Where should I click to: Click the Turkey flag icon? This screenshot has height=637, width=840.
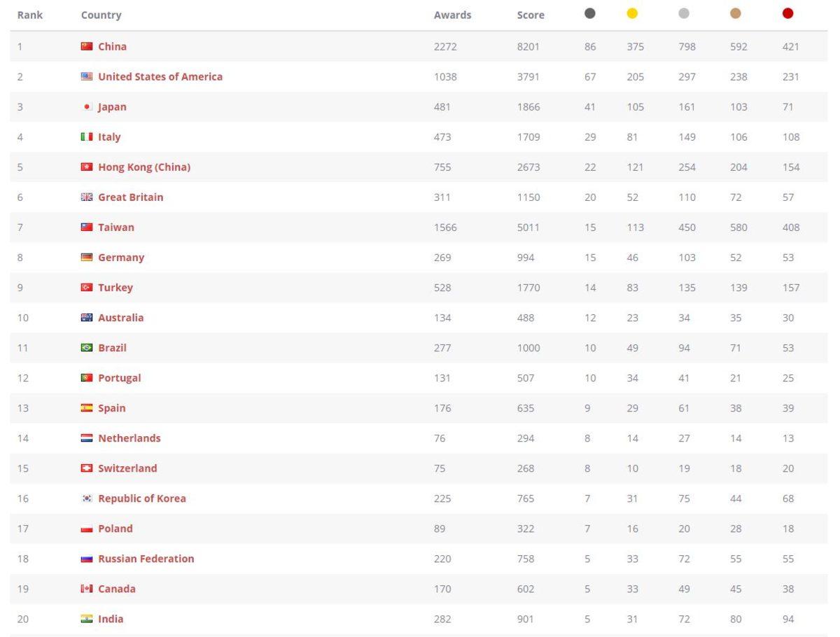click(x=87, y=288)
